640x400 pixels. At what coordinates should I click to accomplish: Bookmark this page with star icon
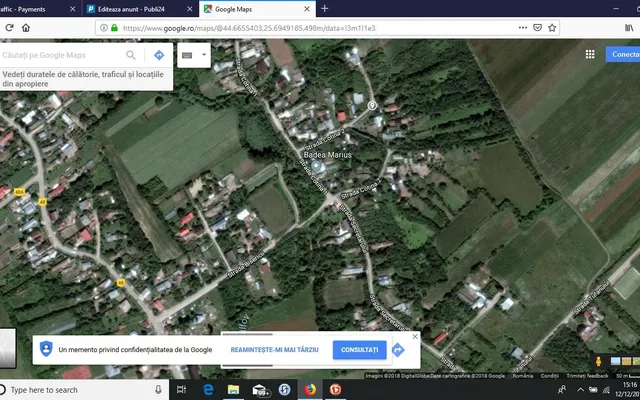[552, 28]
